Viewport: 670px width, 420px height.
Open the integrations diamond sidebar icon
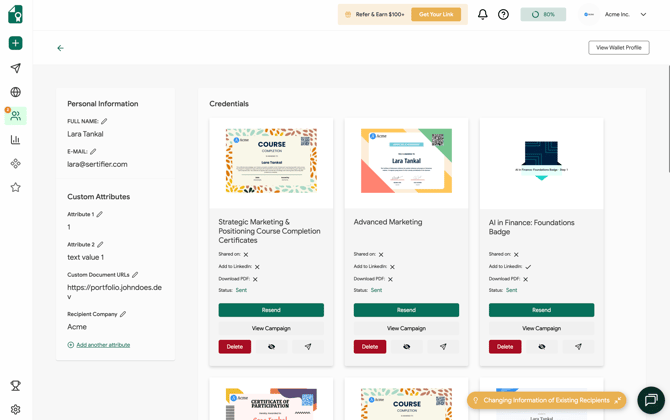point(15,164)
